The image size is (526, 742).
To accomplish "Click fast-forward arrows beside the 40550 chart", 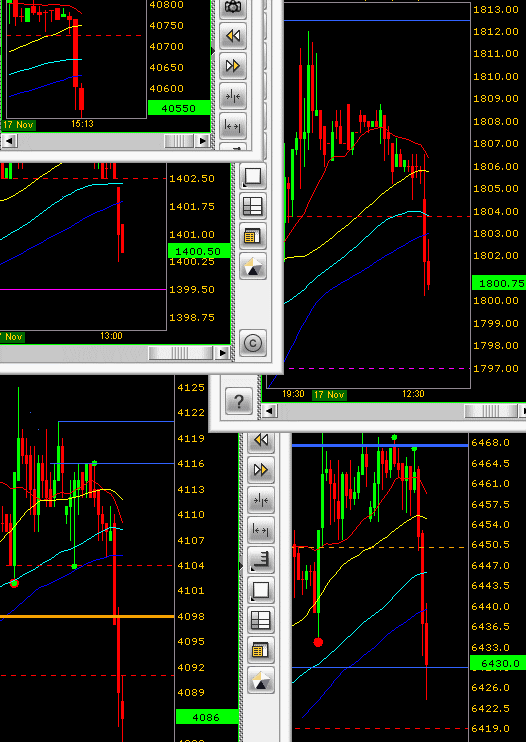I will pos(233,66).
